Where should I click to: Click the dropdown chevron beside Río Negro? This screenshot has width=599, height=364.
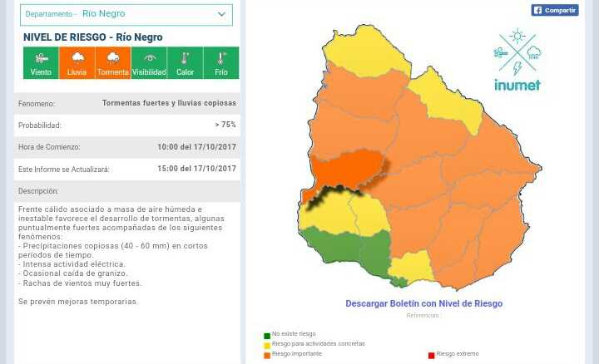click(221, 14)
